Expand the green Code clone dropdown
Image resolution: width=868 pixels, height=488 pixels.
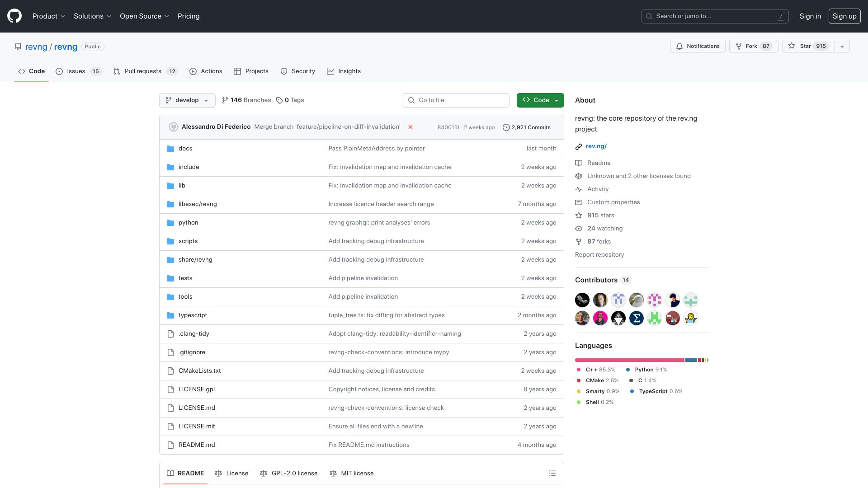540,100
